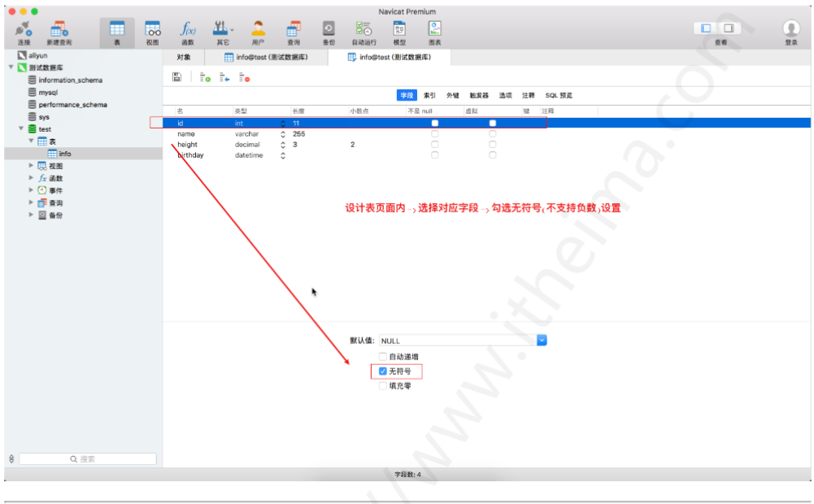Toggle Not Null checkbox for birthday field
Image resolution: width=814 pixels, height=504 pixels.
[434, 155]
